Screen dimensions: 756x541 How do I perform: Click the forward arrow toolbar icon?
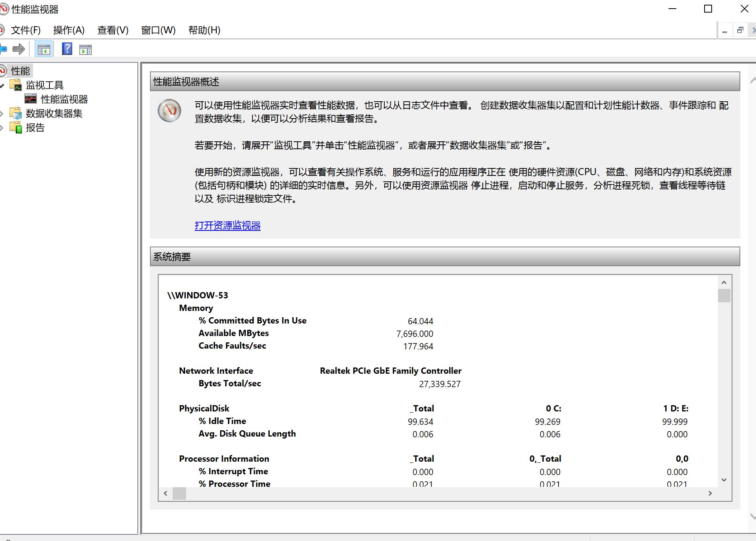[x=18, y=49]
